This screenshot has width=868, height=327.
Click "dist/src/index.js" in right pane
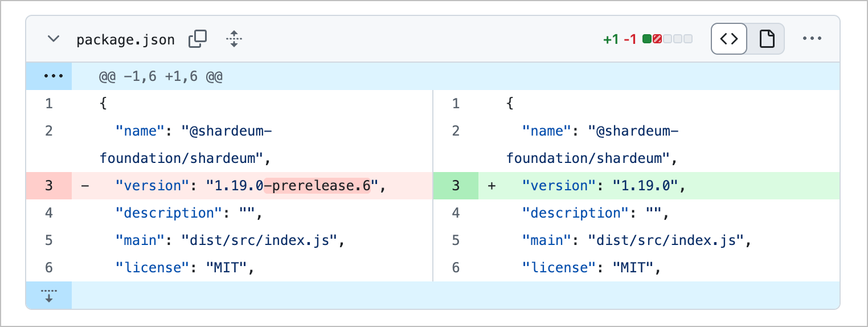click(666, 240)
